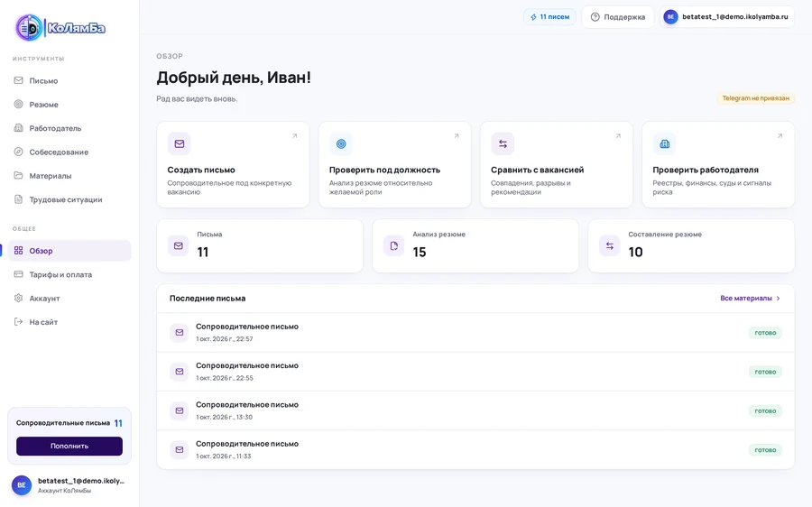The width and height of the screenshot is (812, 507).
Task: Click the grid icon next to Обзор
Action: click(19, 251)
